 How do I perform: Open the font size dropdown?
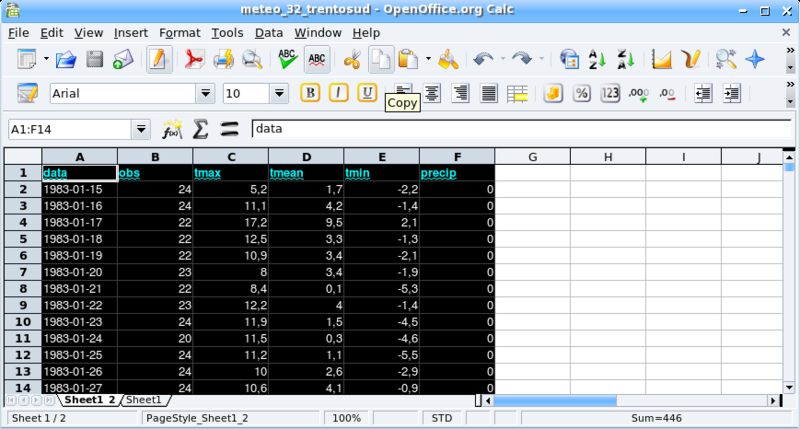[x=279, y=93]
